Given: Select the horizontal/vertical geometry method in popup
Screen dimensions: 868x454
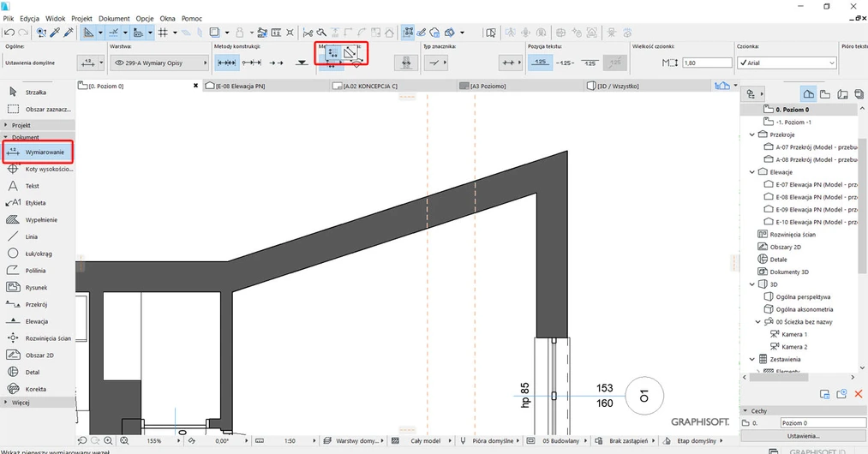Looking at the screenshot, I should (332, 53).
